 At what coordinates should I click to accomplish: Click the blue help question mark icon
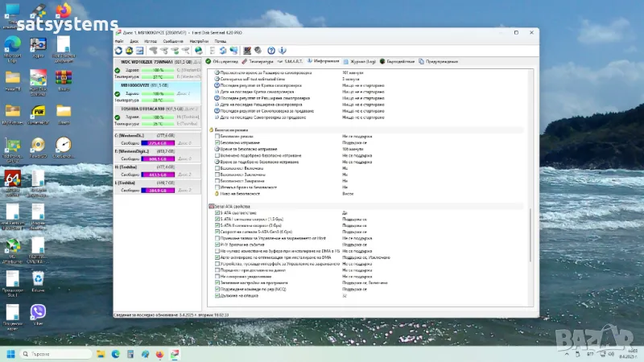(271, 50)
